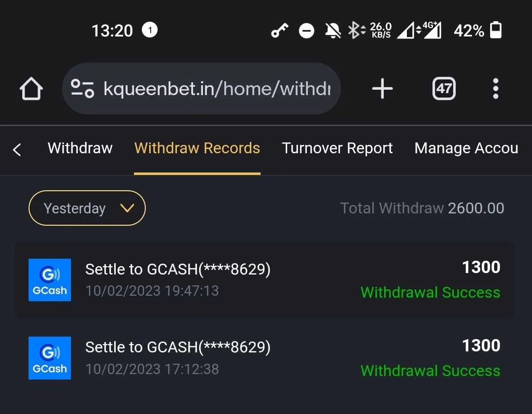Select the Withdraw Records tab
The image size is (532, 414).
[x=197, y=148]
